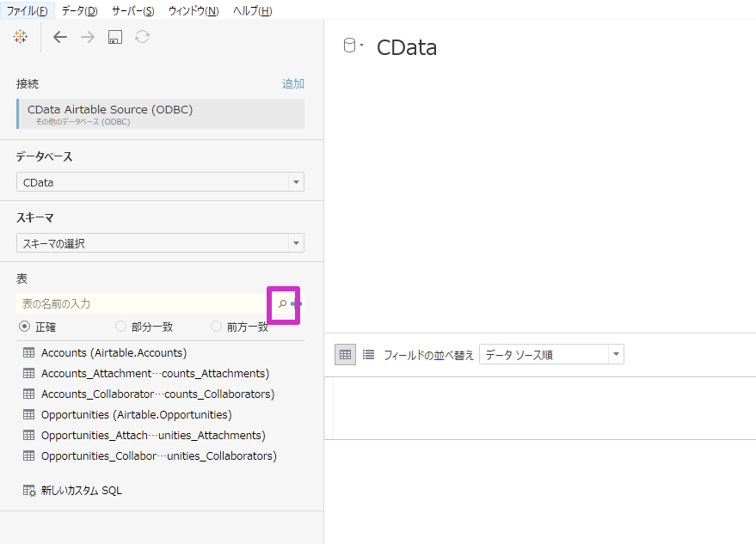
Task: Click the 追加 link to add connection
Action: click(x=292, y=84)
